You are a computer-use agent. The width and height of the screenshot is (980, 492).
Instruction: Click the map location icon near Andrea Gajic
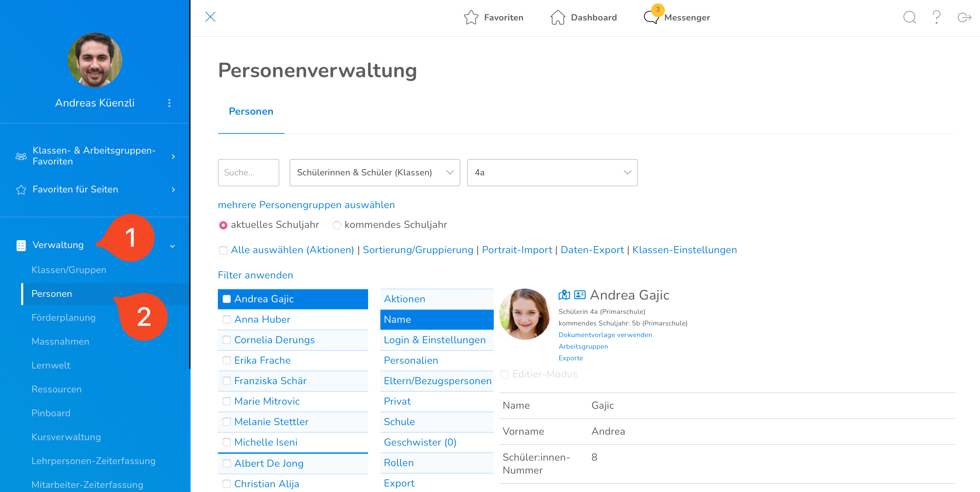point(564,295)
